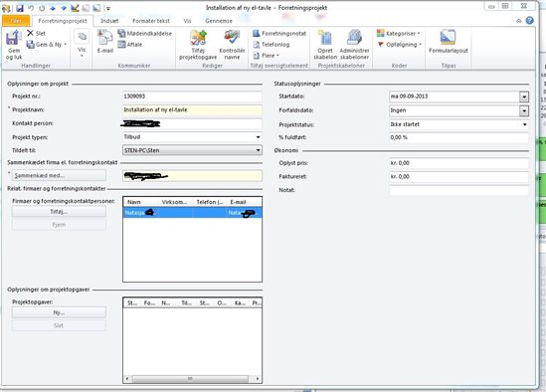The height and width of the screenshot is (392, 546).
Task: Expand the Startdato date dropdown
Action: pos(524,97)
